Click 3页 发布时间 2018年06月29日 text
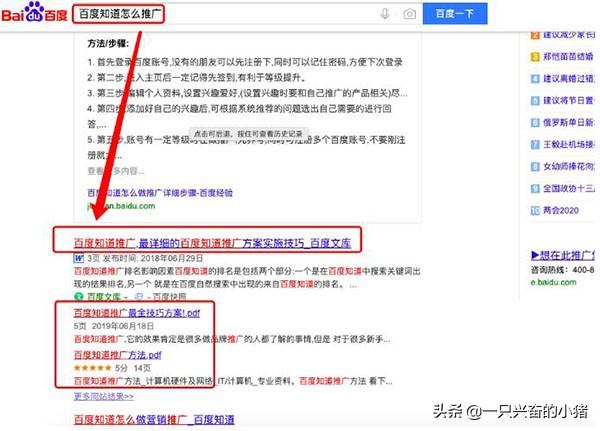This screenshot has height=431, width=600. (145, 258)
